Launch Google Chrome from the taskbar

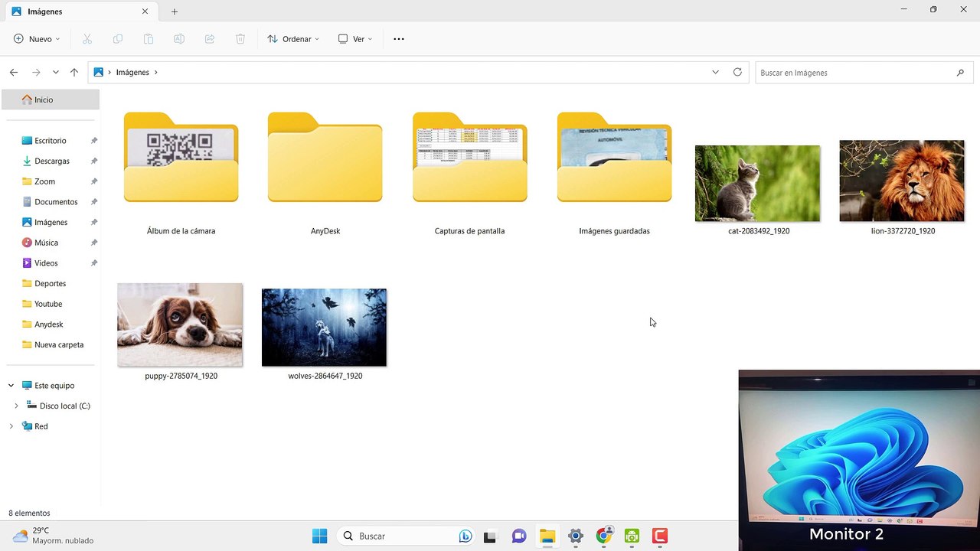coord(604,536)
